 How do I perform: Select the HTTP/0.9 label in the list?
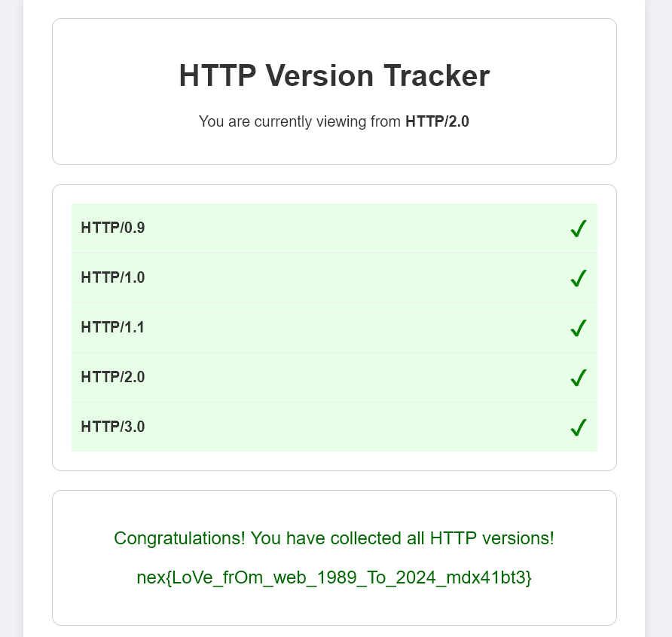click(x=113, y=228)
